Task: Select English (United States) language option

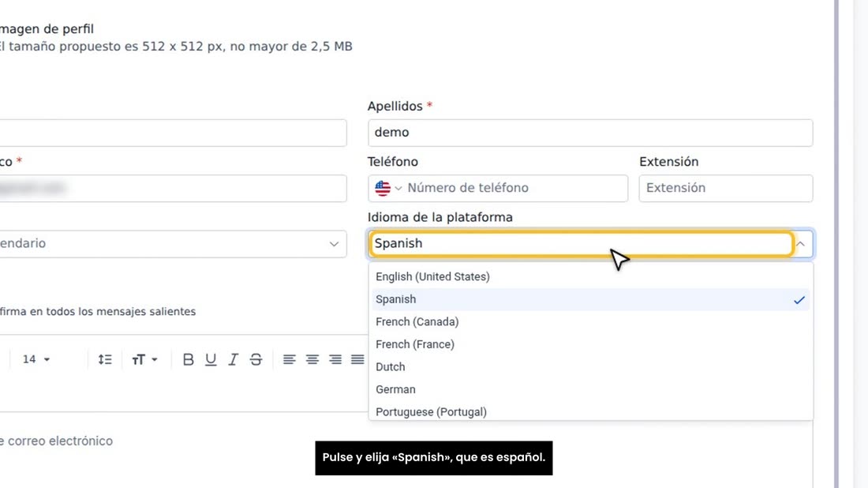Action: 591,276
